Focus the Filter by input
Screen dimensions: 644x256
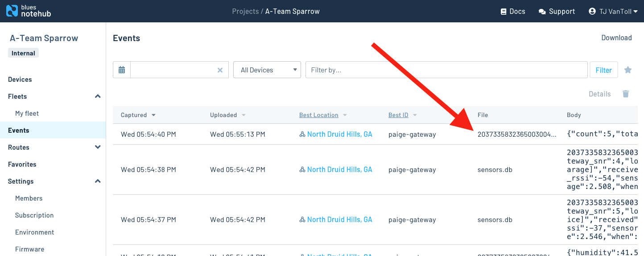446,70
